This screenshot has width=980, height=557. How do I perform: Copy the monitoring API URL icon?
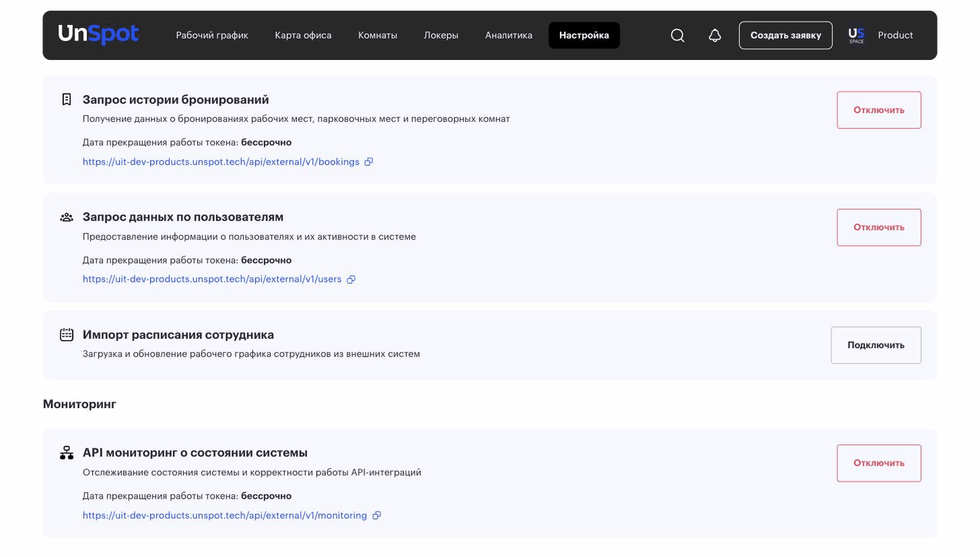pyautogui.click(x=377, y=515)
